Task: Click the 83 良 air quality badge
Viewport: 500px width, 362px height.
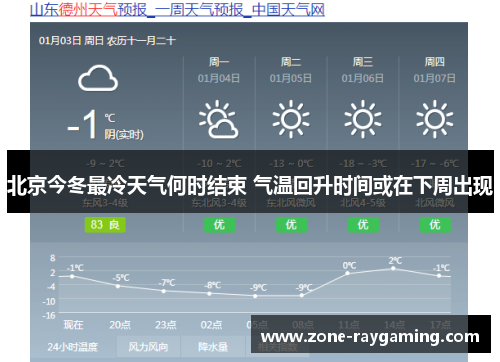Action: point(105,225)
